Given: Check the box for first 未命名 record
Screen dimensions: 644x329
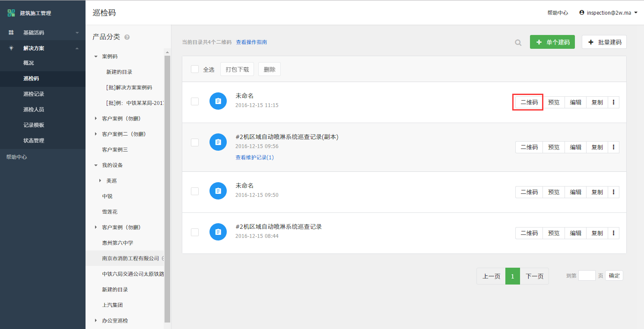Looking at the screenshot, I should 195,101.
